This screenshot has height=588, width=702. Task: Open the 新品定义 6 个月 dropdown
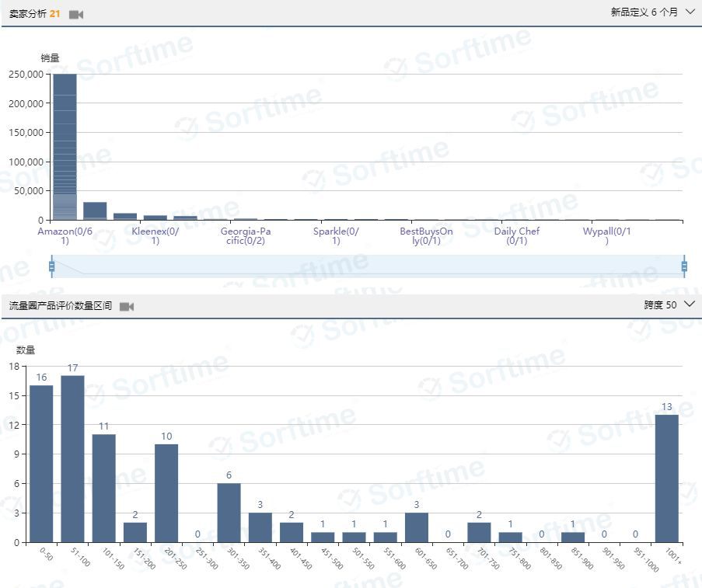click(x=651, y=12)
